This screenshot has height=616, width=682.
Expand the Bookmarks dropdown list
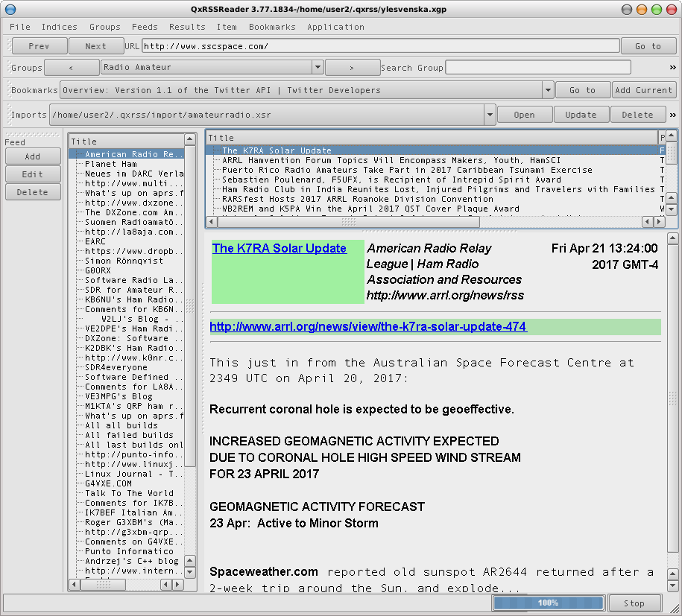pyautogui.click(x=547, y=90)
